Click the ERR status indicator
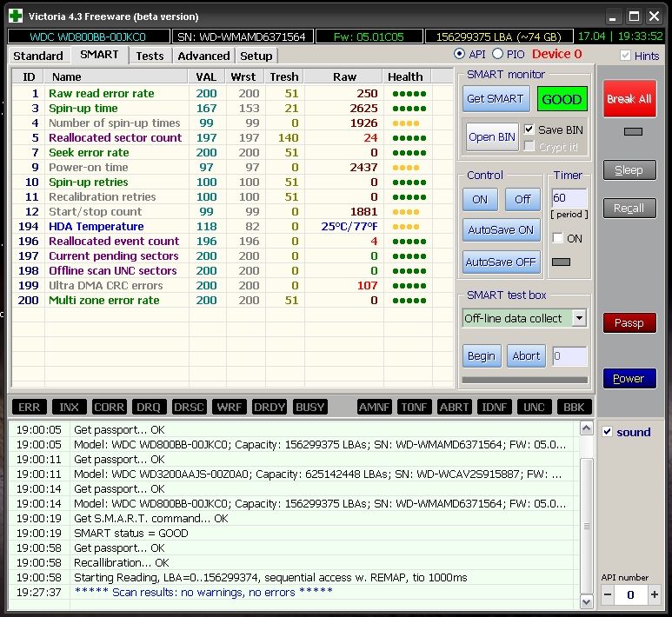This screenshot has height=617, width=672. (30, 407)
